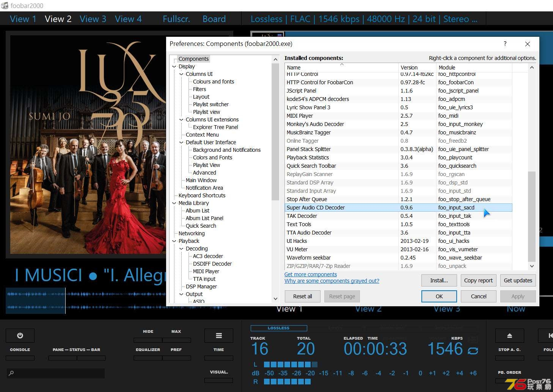Click the components list vertical scrollbar
The image size is (553, 392).
[531, 216]
